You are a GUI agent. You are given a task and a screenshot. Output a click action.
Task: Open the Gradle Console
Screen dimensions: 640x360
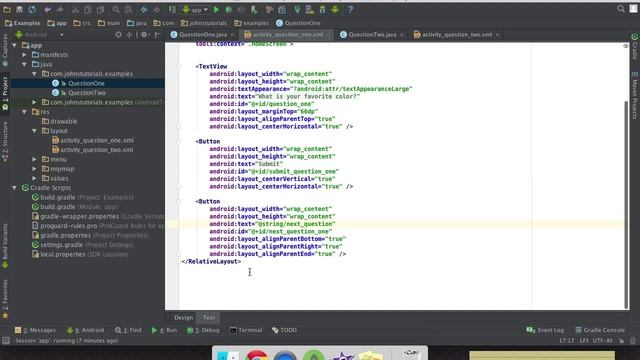click(600, 330)
